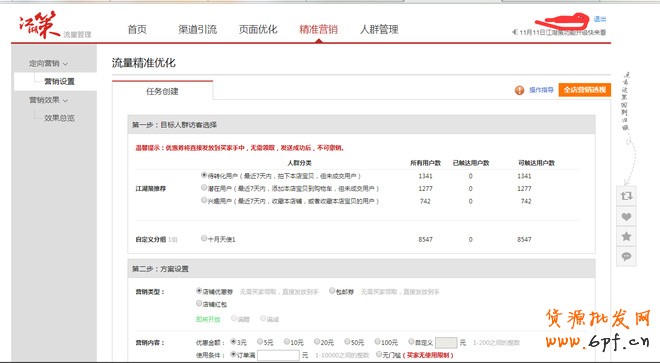Open the 操作指导 link

click(x=541, y=90)
